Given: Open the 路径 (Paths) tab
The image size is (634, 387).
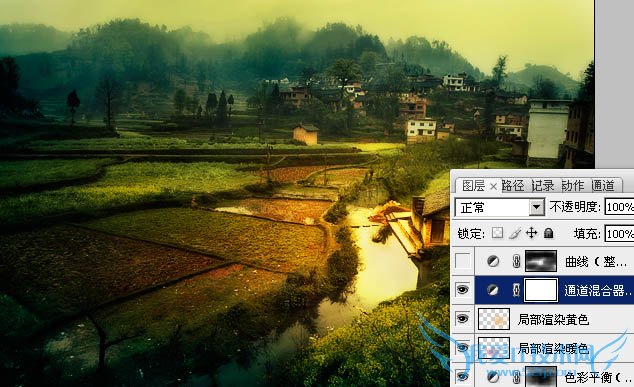Looking at the screenshot, I should [513, 186].
